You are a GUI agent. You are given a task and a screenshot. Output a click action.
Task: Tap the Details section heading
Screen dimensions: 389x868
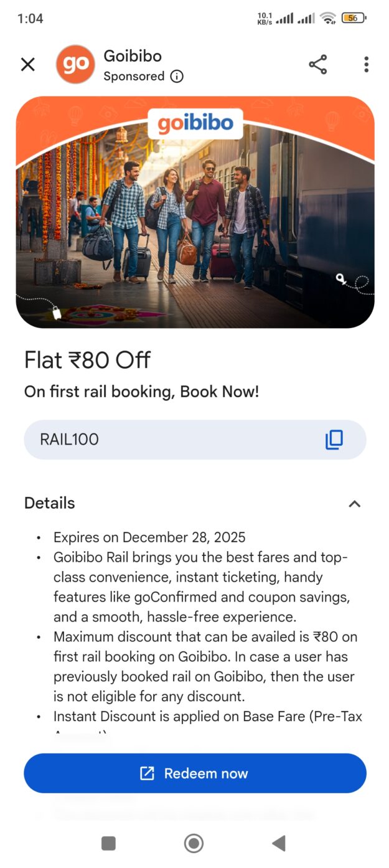pos(50,503)
